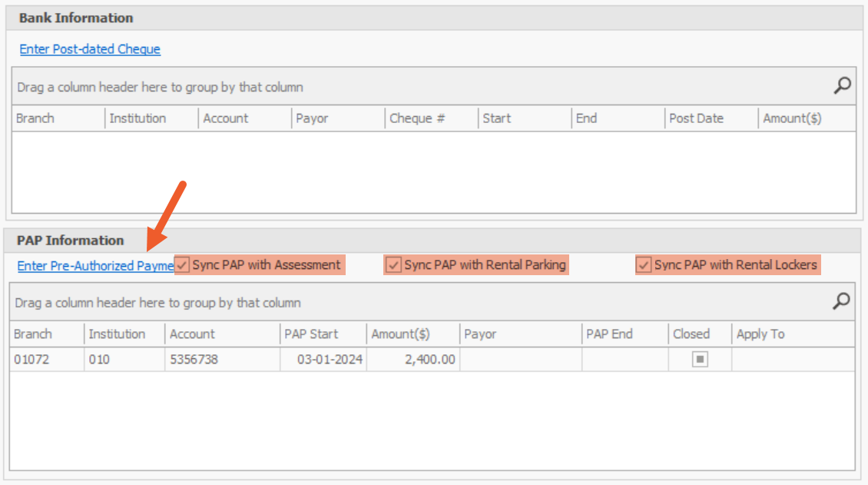The height and width of the screenshot is (485, 868).
Task: Sort by Post Date column header
Action: 696,118
